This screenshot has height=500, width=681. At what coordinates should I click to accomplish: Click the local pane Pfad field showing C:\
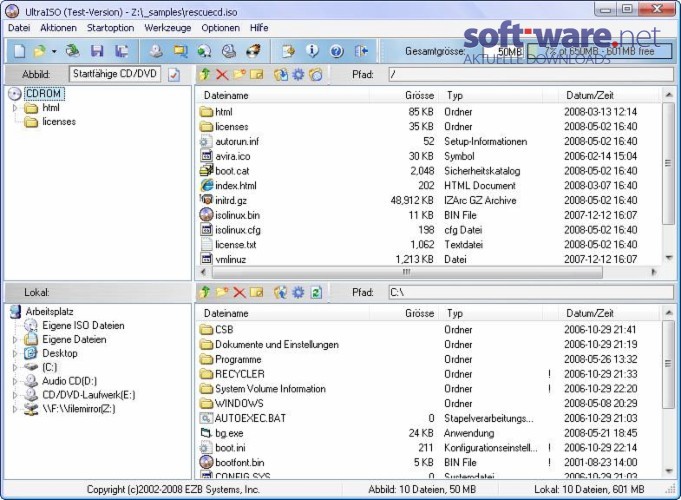coord(531,292)
